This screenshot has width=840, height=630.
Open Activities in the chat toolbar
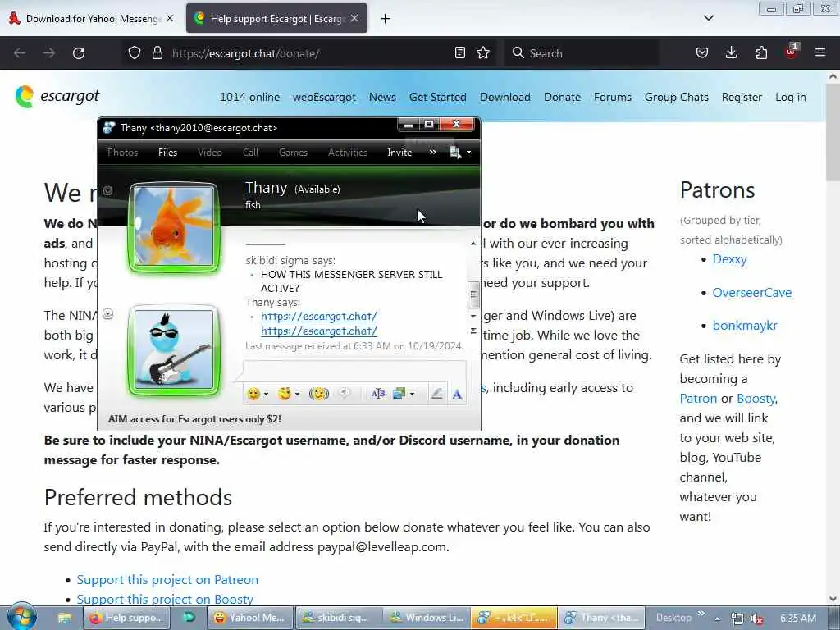click(348, 153)
